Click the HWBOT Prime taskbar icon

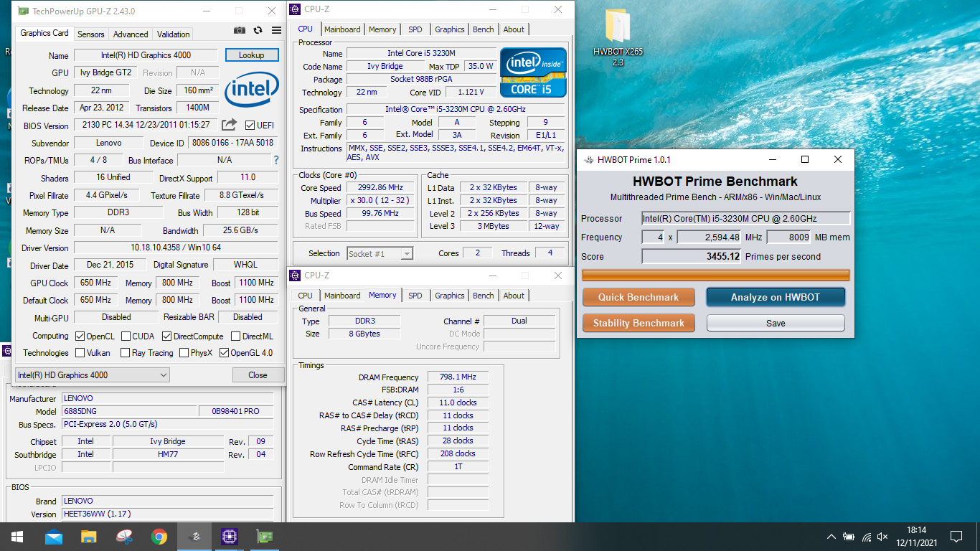pos(194,536)
